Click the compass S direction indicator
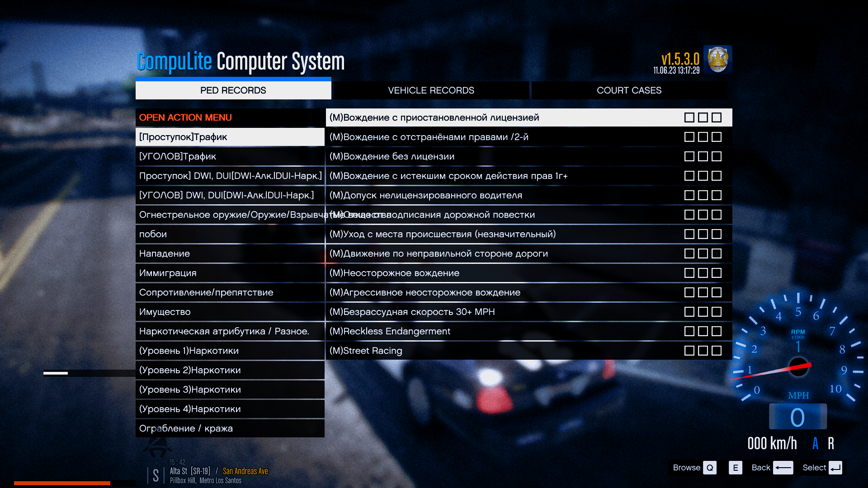 click(156, 475)
